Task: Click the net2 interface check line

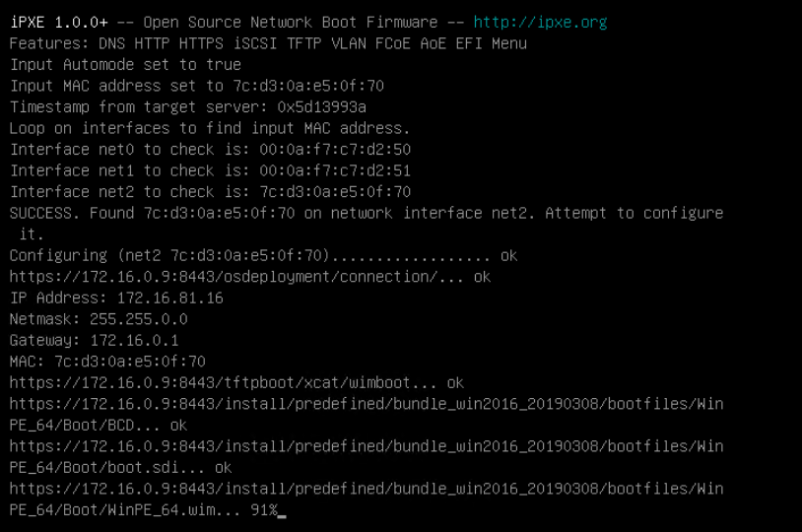Action: point(210,192)
